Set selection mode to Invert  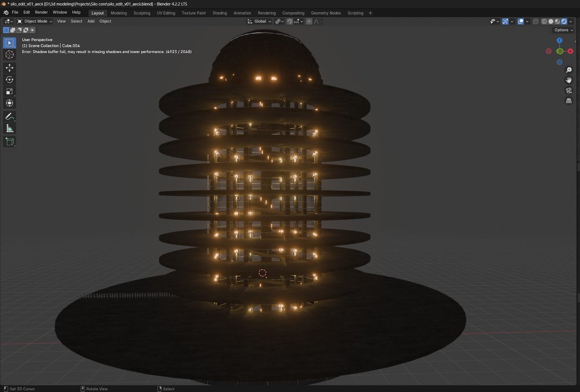[26, 30]
